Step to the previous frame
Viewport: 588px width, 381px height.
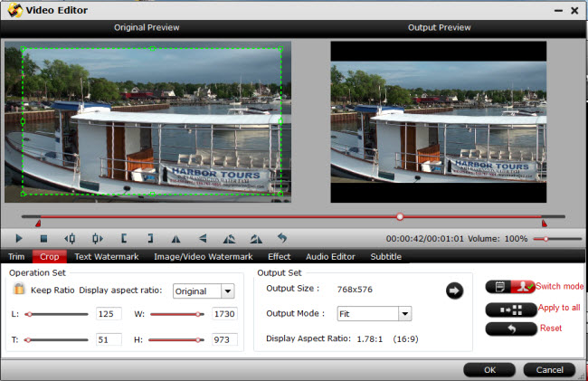[70, 239]
